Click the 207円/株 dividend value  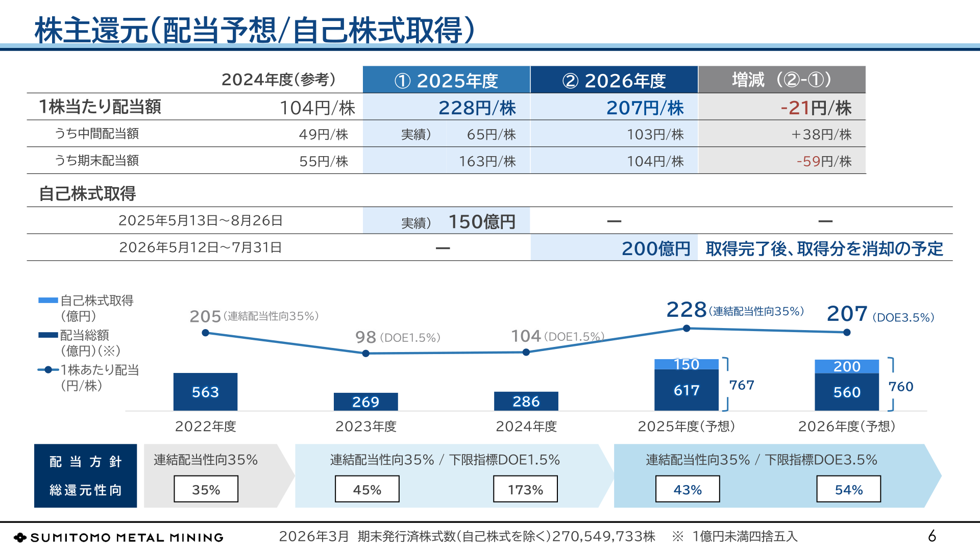pos(645,108)
